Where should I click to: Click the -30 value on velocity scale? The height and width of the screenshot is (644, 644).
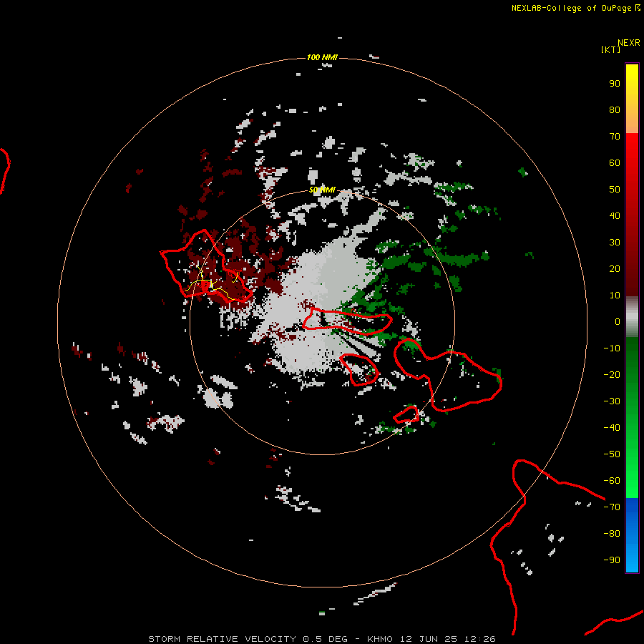(x=612, y=401)
